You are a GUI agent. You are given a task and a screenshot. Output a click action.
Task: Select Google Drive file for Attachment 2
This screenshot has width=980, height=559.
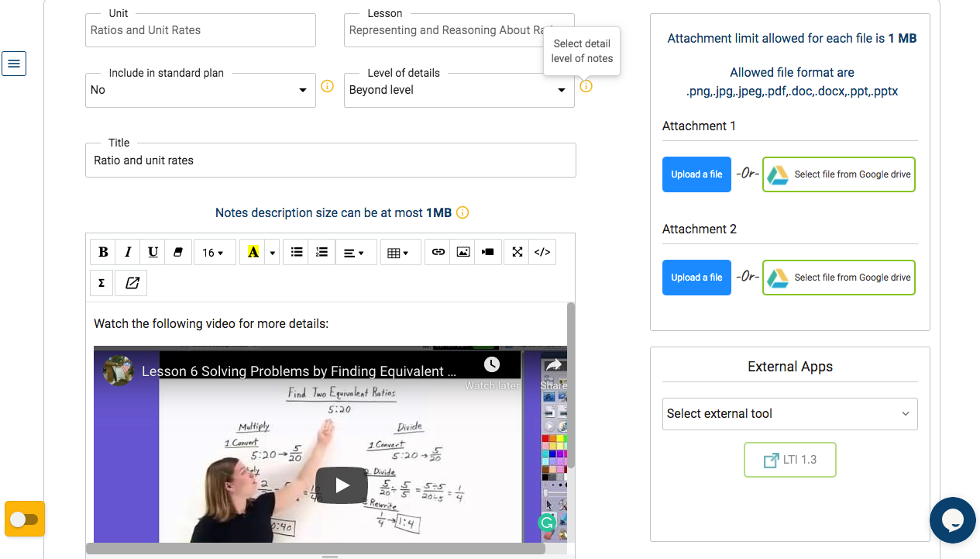(839, 278)
